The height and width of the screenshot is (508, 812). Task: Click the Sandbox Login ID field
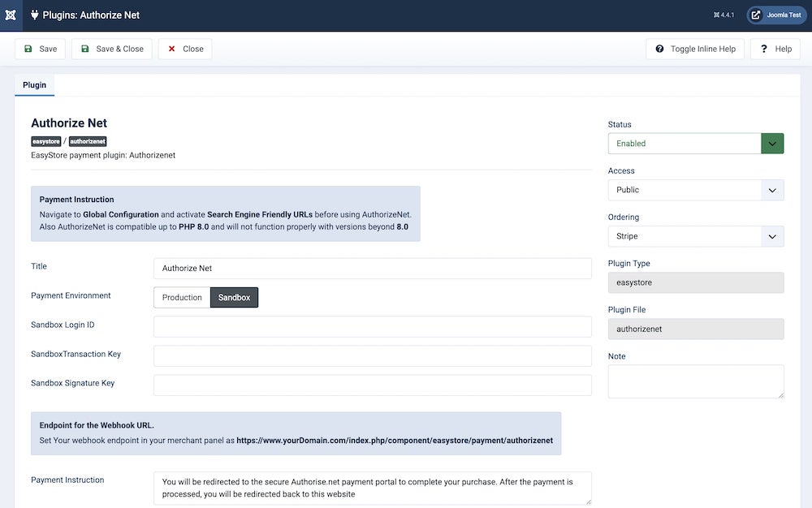point(373,327)
